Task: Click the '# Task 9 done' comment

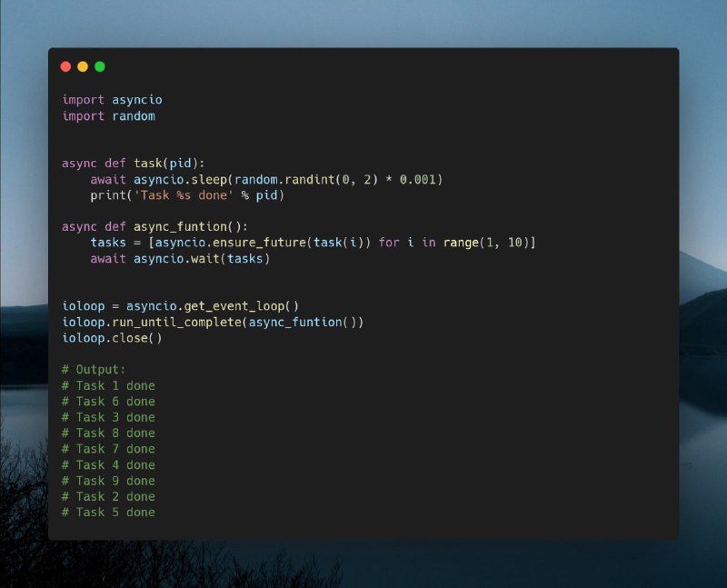Action: coord(108,481)
